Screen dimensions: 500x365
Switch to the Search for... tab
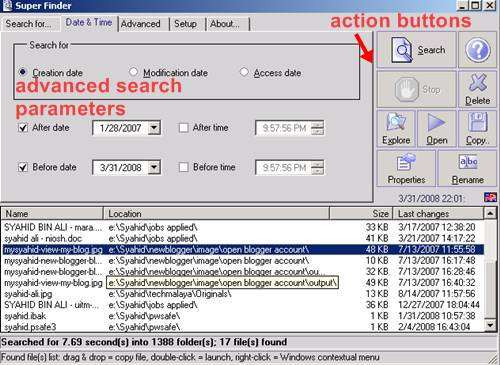pyautogui.click(x=28, y=24)
